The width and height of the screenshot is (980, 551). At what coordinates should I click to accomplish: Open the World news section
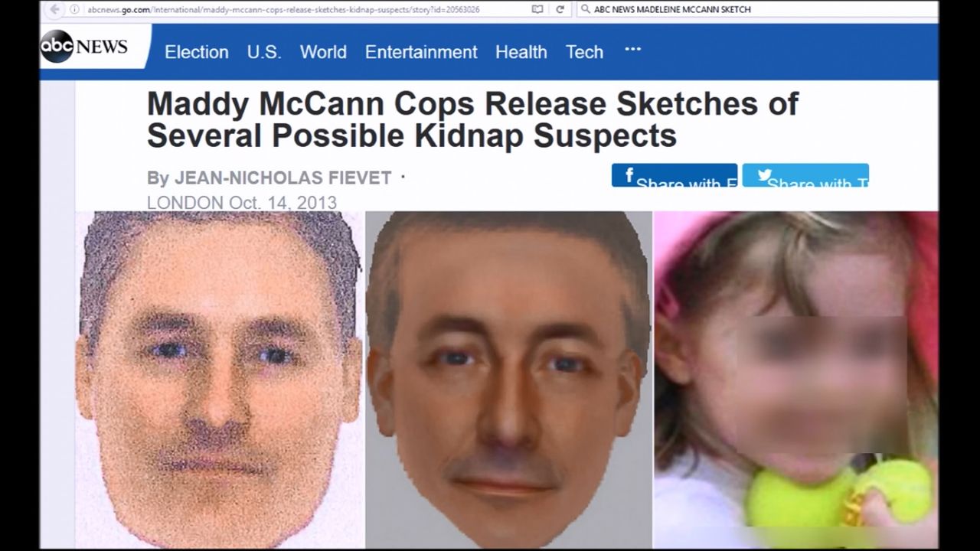click(323, 52)
